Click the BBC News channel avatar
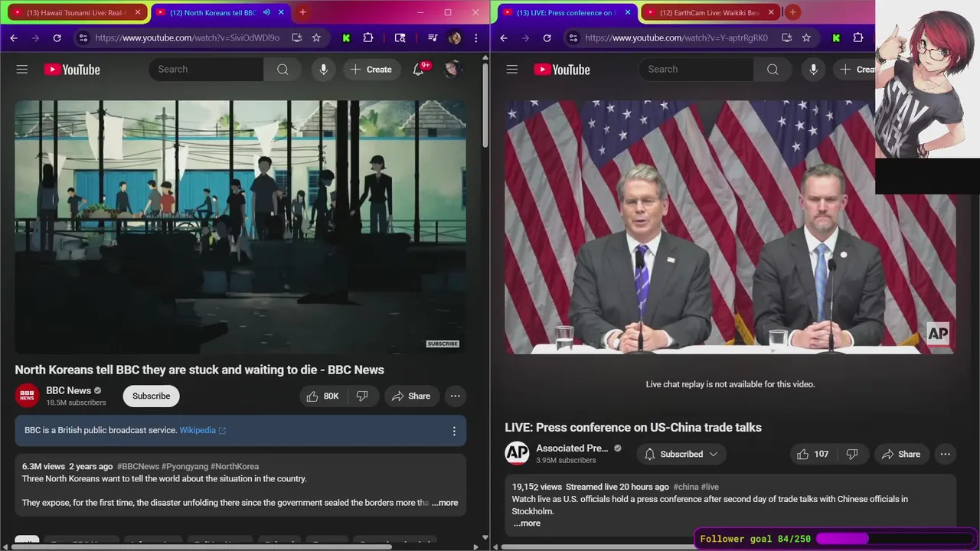This screenshot has width=980, height=551. point(27,396)
